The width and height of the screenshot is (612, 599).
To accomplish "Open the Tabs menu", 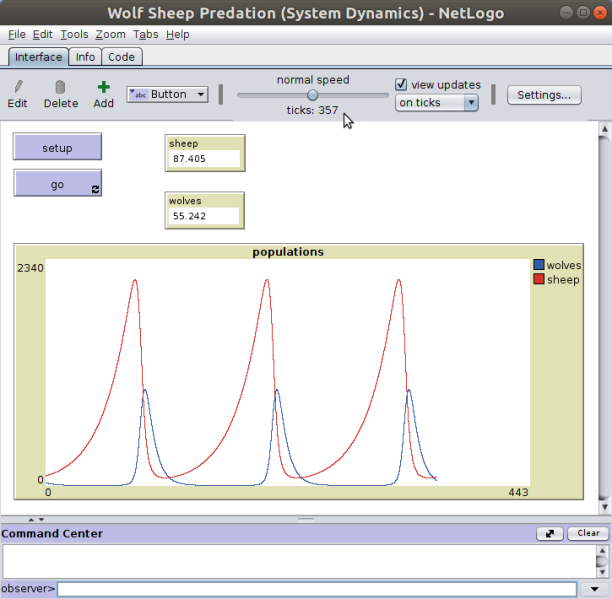I will [x=146, y=34].
